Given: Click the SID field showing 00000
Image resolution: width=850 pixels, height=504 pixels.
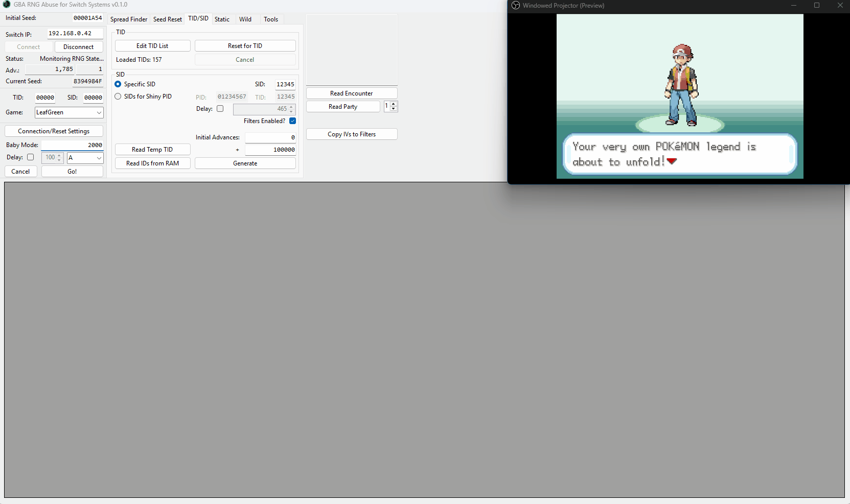Looking at the screenshot, I should click(x=93, y=98).
